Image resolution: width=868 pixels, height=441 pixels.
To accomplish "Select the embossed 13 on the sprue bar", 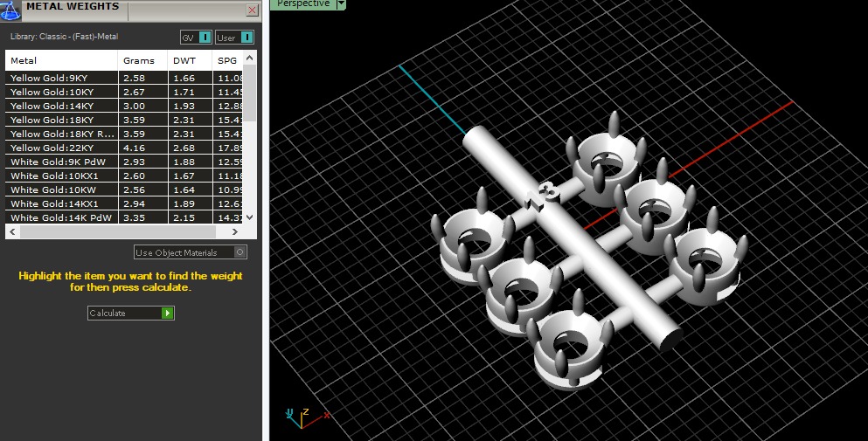I will coord(541,196).
